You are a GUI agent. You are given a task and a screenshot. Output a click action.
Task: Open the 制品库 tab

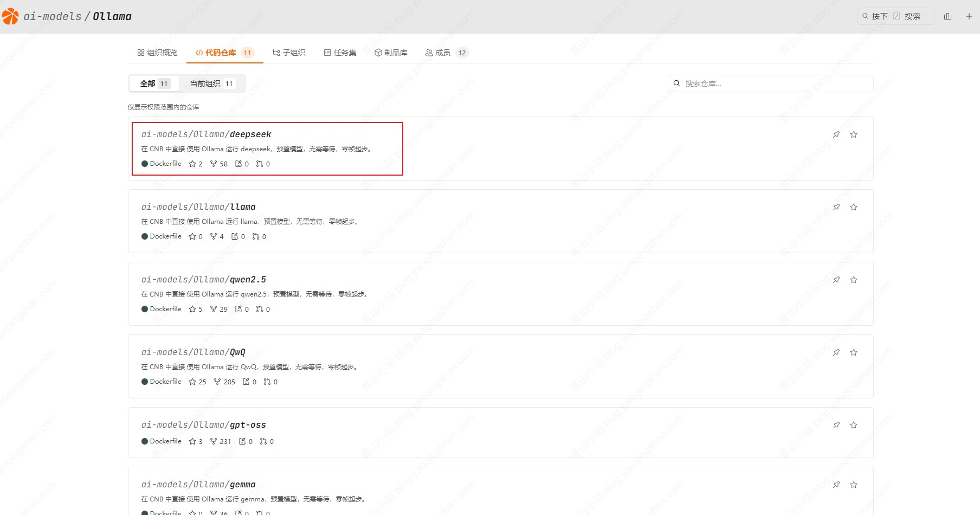391,53
